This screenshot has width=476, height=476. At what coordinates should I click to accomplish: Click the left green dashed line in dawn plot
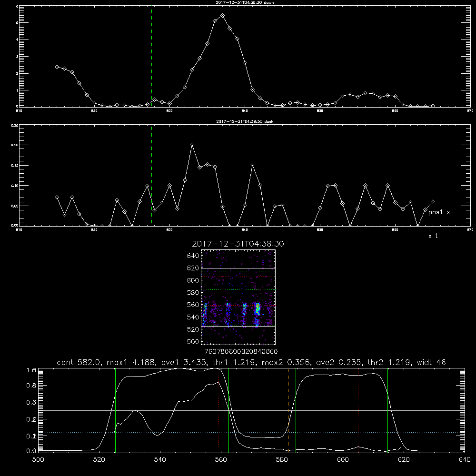[151, 57]
